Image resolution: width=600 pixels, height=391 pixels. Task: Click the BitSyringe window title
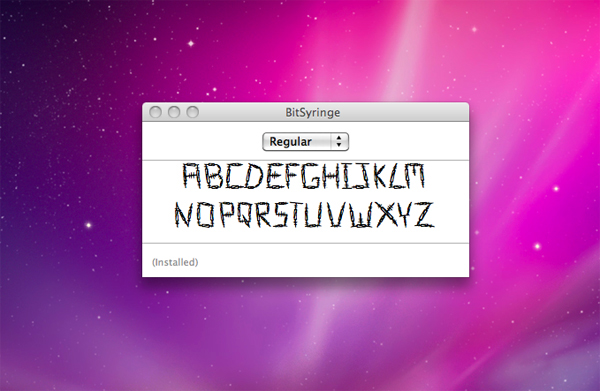pyautogui.click(x=313, y=112)
